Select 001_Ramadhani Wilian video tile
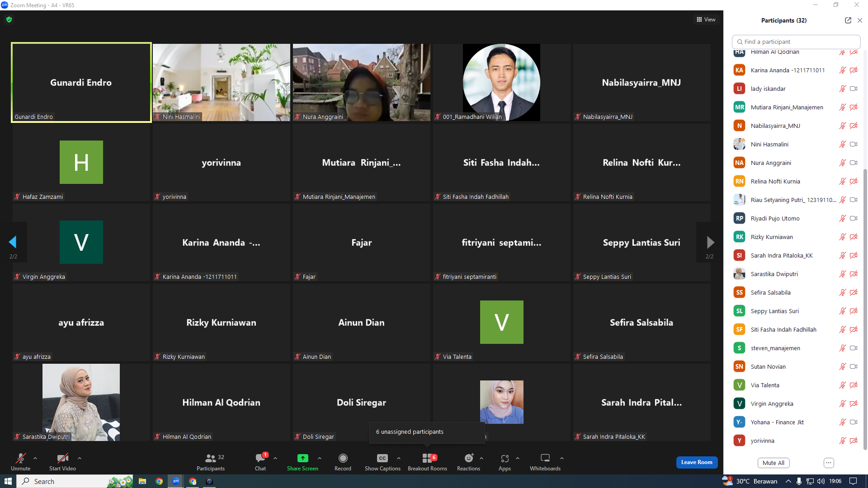 coord(502,82)
